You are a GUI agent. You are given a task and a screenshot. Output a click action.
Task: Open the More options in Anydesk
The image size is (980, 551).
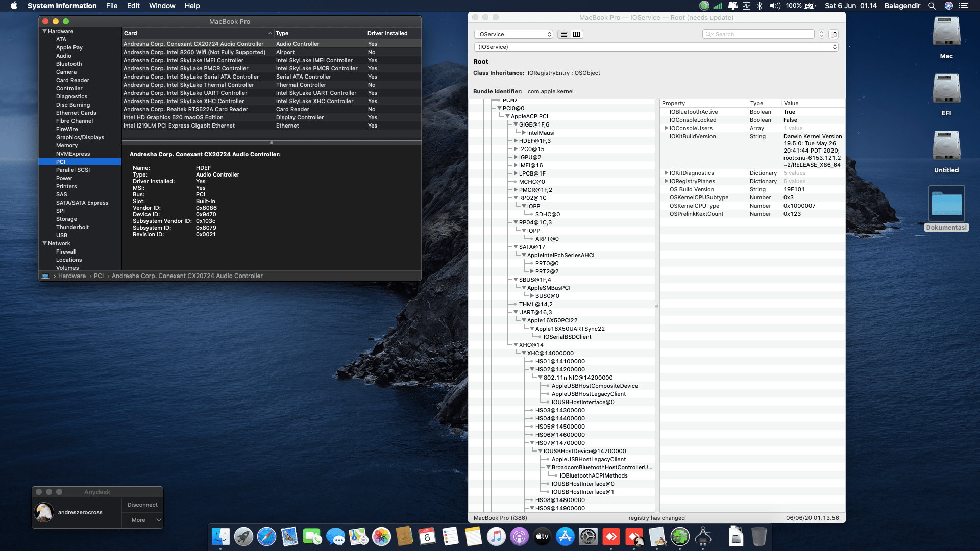[142, 520]
